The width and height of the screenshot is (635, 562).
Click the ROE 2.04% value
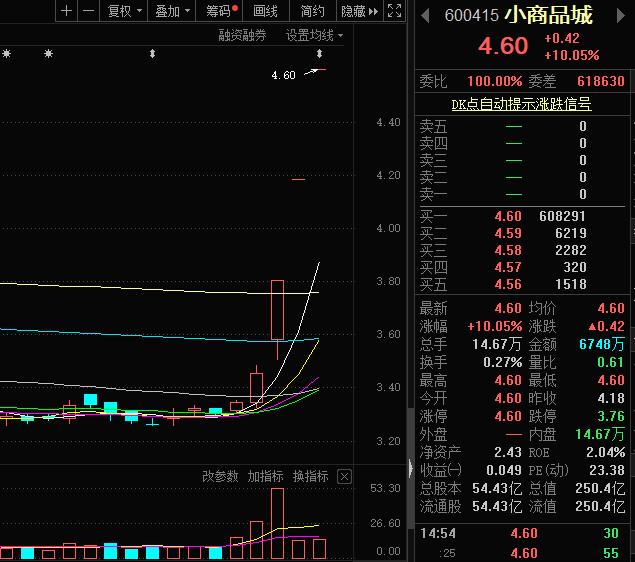pyautogui.click(x=605, y=452)
